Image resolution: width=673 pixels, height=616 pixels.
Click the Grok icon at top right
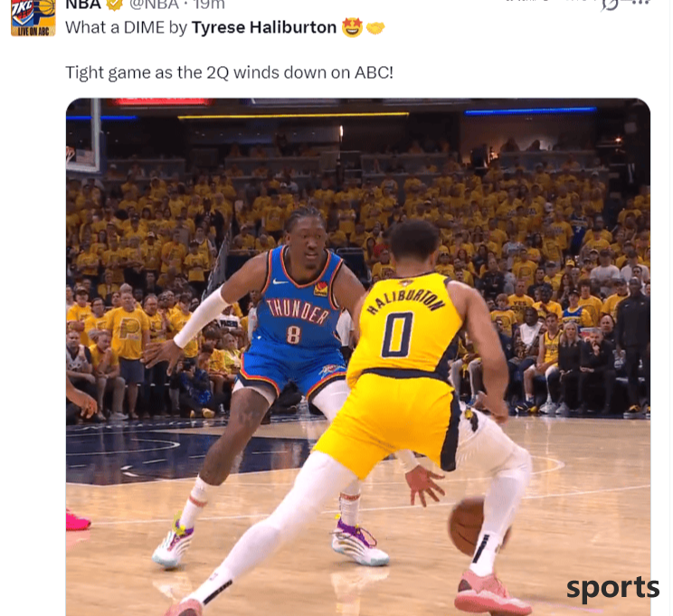(610, 5)
